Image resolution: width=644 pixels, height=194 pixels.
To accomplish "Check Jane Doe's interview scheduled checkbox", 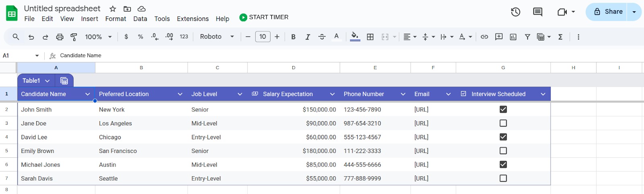I will (x=503, y=123).
